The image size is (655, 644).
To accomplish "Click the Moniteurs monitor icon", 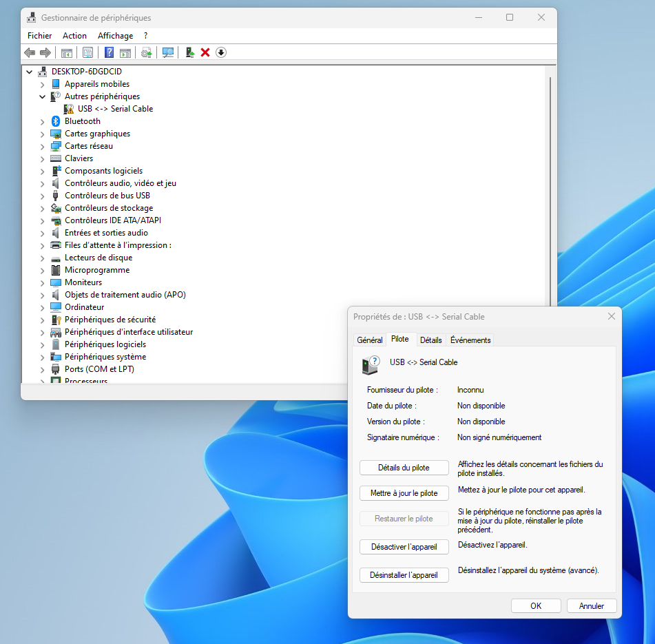I will [56, 283].
